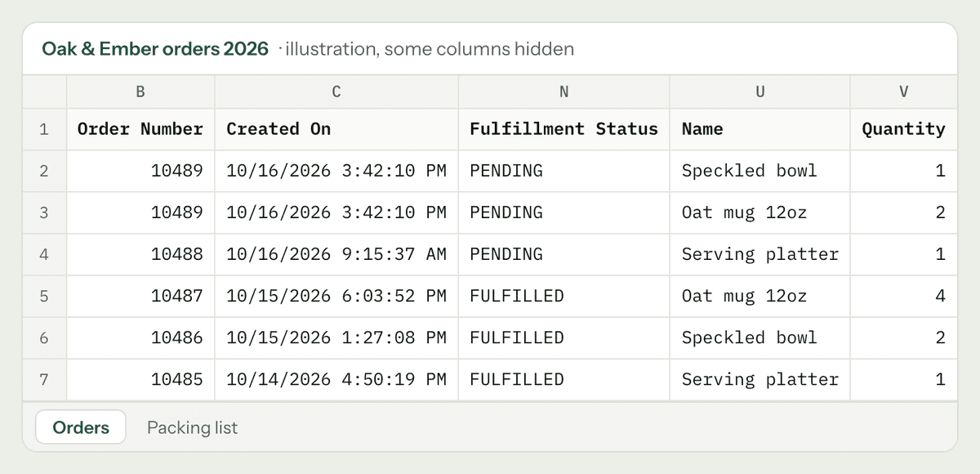Select "Speckled bowl" in row 2
Image resolution: width=980 pixels, height=474 pixels.
760,171
